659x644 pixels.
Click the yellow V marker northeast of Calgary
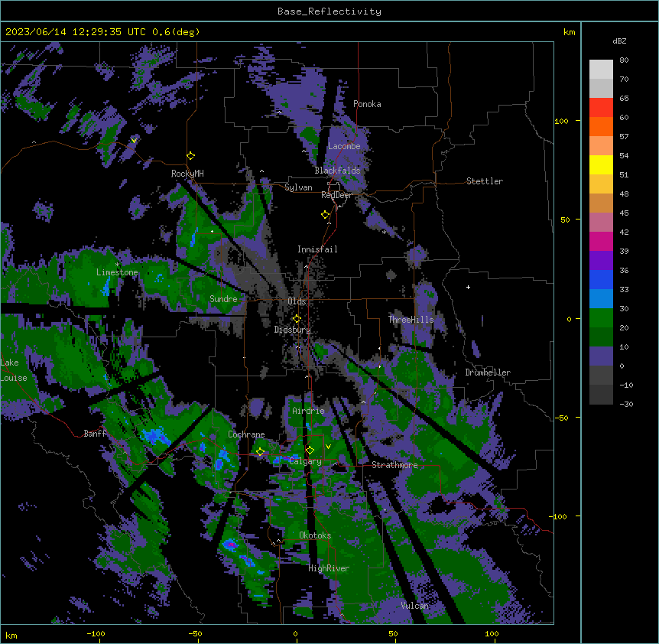[x=328, y=447]
